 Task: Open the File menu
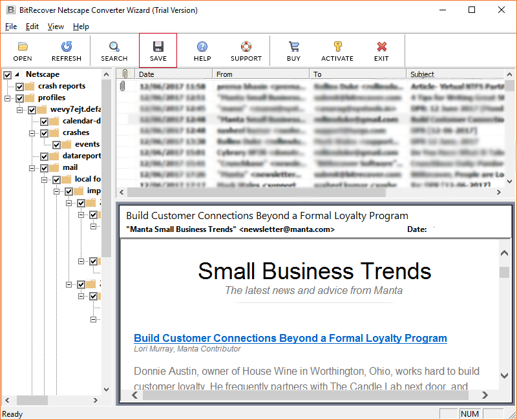[11, 26]
